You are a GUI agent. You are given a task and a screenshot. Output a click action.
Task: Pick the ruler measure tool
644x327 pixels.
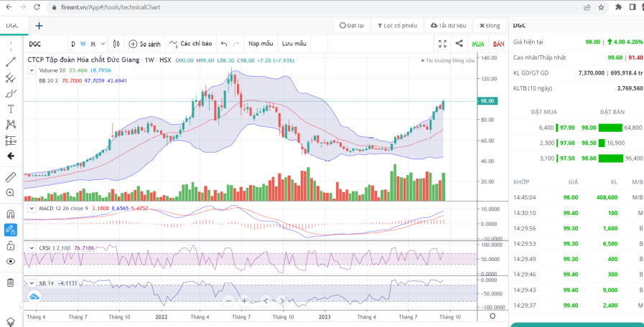tap(11, 176)
